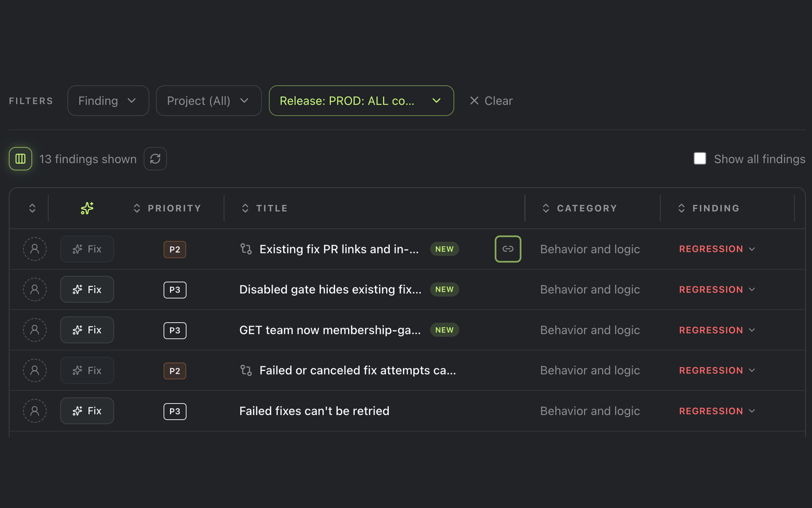Change REGRESSION status on Failed or canceled row
The image size is (812, 508).
[717, 370]
